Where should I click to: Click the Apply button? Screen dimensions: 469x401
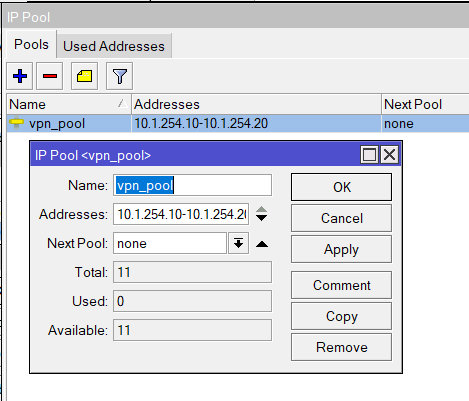341,249
